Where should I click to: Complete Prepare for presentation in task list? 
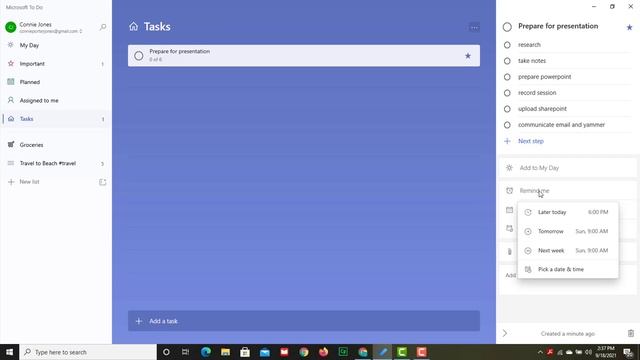coord(139,56)
